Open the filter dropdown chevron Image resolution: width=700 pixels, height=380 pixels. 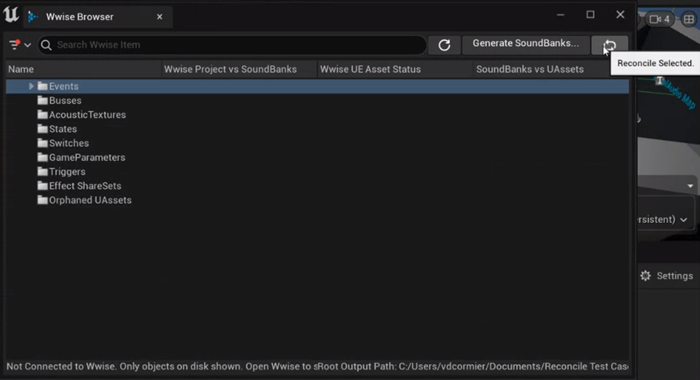point(28,45)
